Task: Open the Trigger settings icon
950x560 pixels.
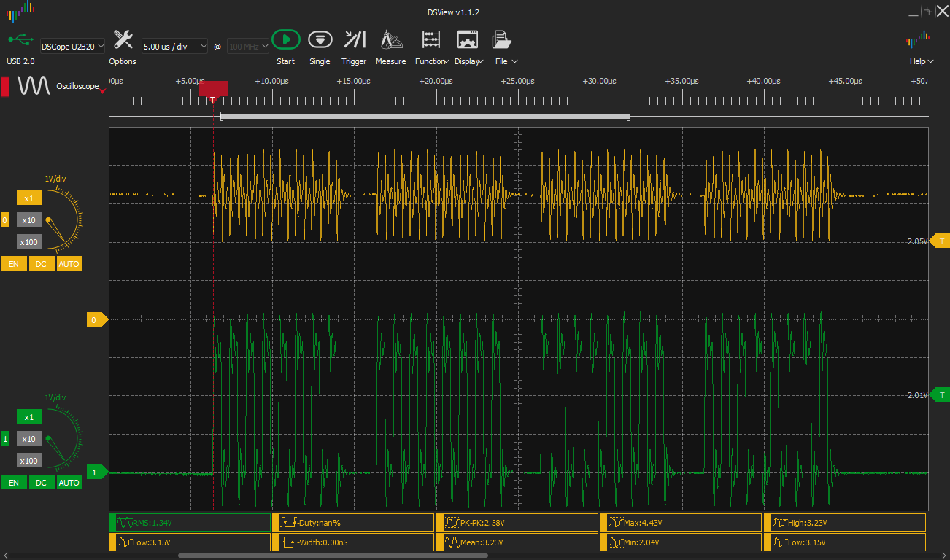Action: [354, 39]
